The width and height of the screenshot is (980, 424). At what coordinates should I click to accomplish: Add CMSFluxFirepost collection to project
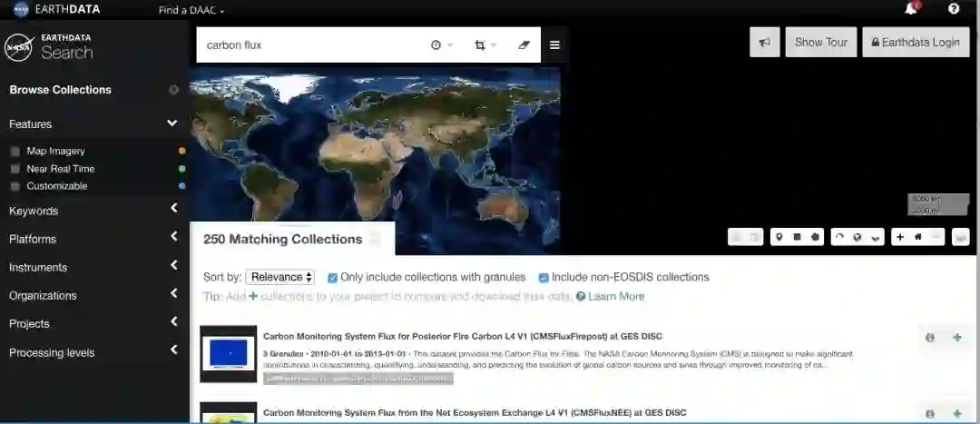pos(956,338)
